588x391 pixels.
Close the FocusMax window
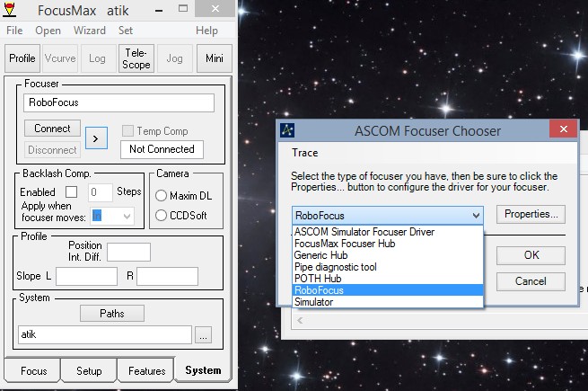[x=215, y=9]
